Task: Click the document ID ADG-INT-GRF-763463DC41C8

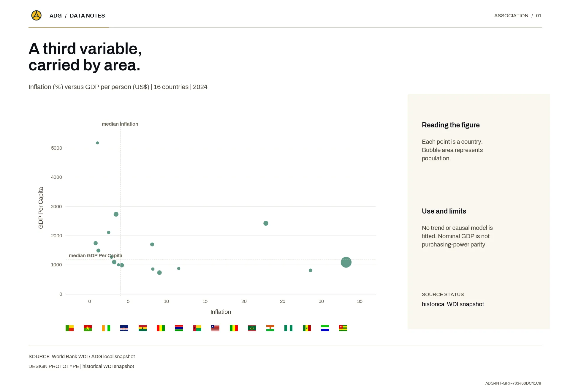Action: click(513, 383)
